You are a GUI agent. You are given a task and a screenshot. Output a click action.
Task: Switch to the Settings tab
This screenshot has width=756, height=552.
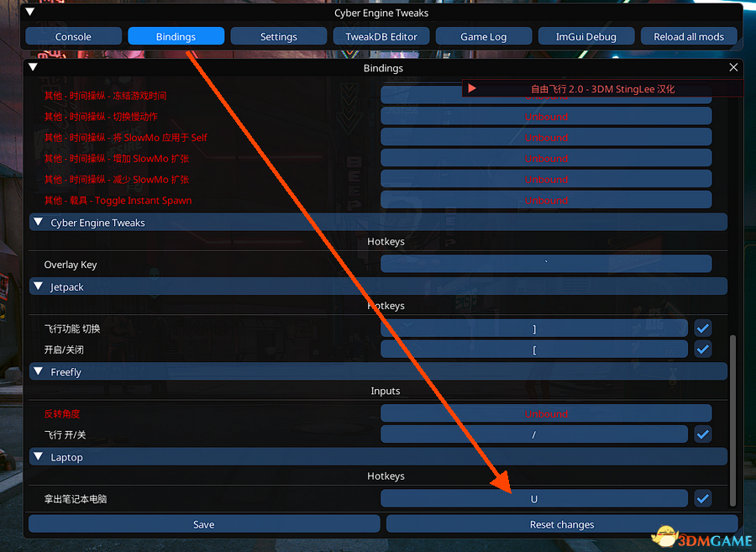pos(279,36)
